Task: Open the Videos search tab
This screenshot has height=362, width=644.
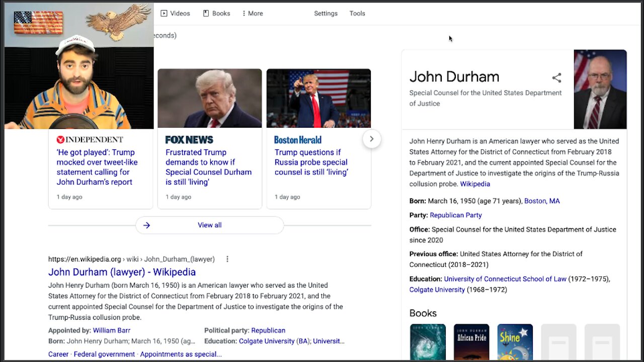Action: pyautogui.click(x=175, y=14)
